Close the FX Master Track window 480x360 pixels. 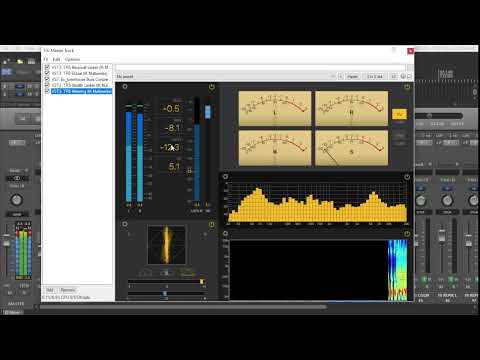coord(410,51)
